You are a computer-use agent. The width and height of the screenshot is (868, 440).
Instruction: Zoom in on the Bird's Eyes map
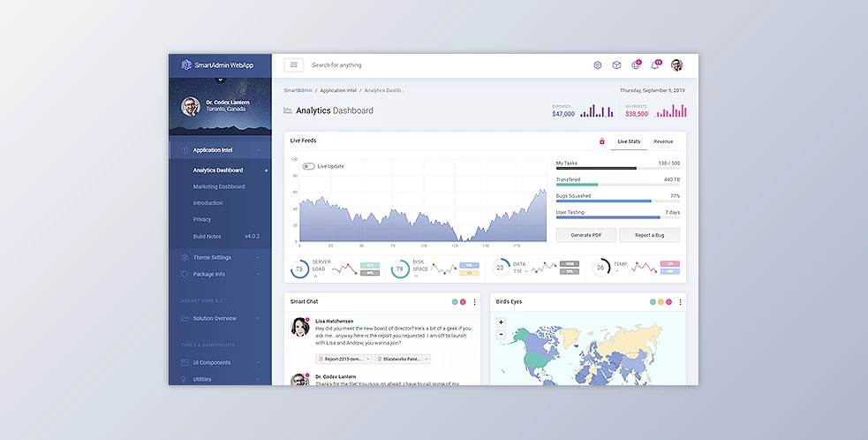(502, 322)
